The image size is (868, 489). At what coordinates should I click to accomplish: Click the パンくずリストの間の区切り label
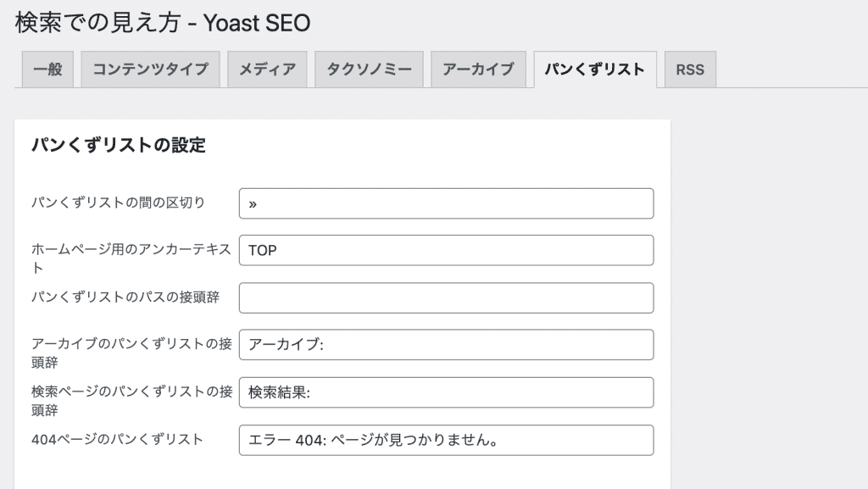coord(118,203)
